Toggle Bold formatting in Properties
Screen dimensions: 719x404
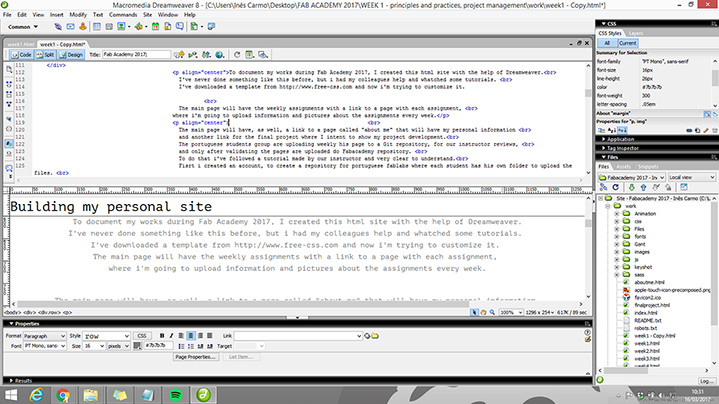click(x=162, y=336)
